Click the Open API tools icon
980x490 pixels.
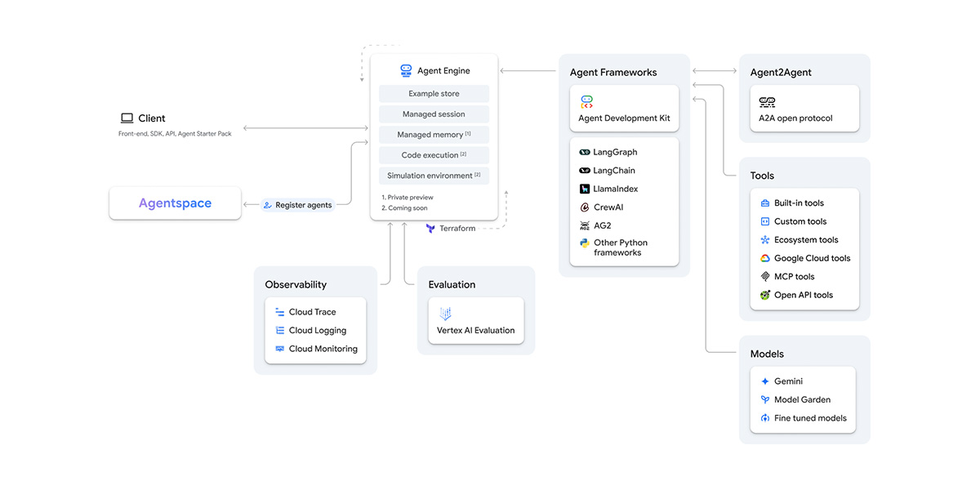(765, 295)
